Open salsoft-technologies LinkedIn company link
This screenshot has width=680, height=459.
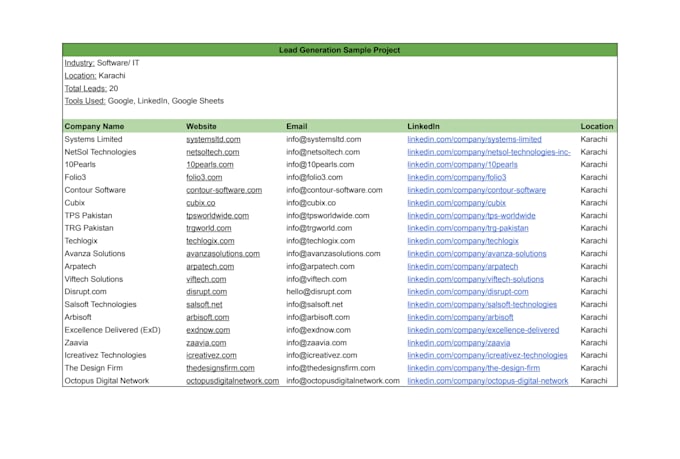[x=482, y=305]
